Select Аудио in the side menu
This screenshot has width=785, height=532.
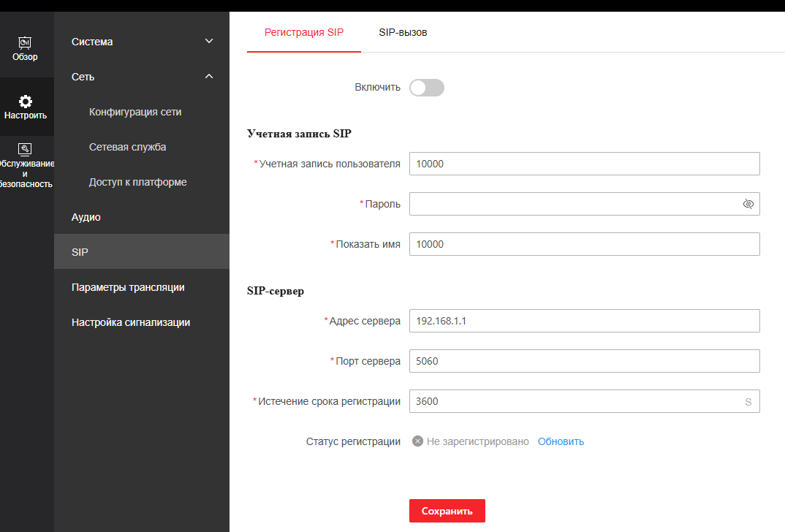pyautogui.click(x=86, y=217)
